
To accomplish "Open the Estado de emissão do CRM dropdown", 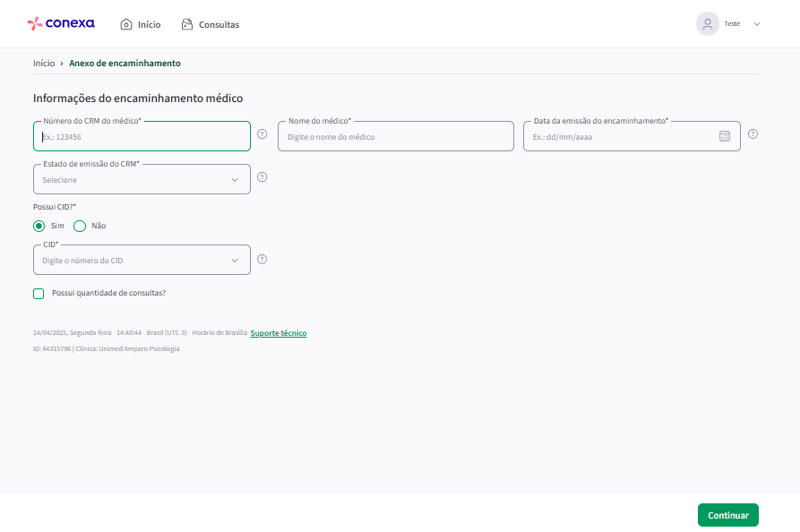I will pyautogui.click(x=142, y=179).
